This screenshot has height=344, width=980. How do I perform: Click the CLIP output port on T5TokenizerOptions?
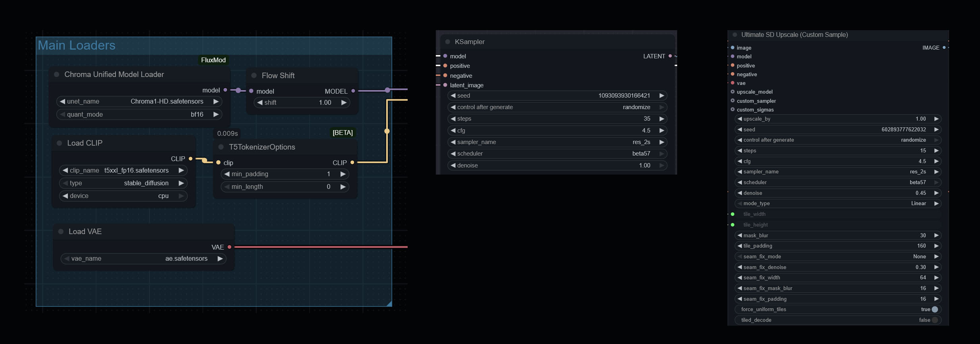pos(352,162)
